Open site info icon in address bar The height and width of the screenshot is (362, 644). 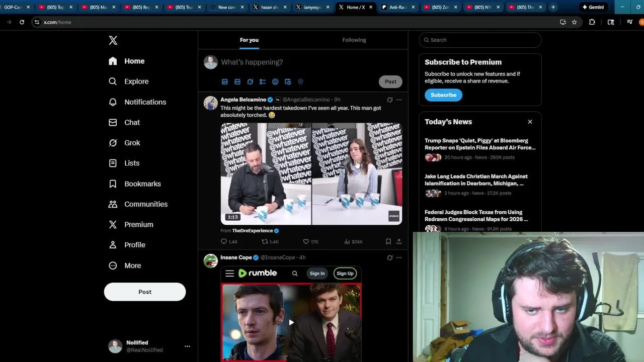point(37,22)
